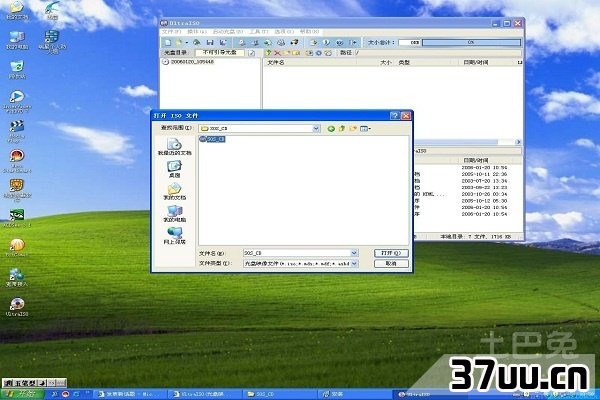Click the recycle bin desktop icon
The width and height of the screenshot is (600, 400).
pyautogui.click(x=17, y=70)
